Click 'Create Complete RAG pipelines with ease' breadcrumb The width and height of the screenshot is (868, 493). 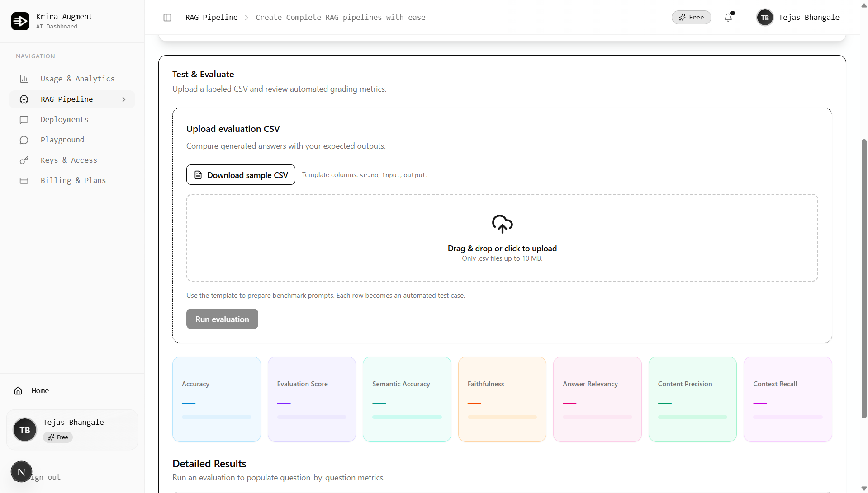pos(340,18)
